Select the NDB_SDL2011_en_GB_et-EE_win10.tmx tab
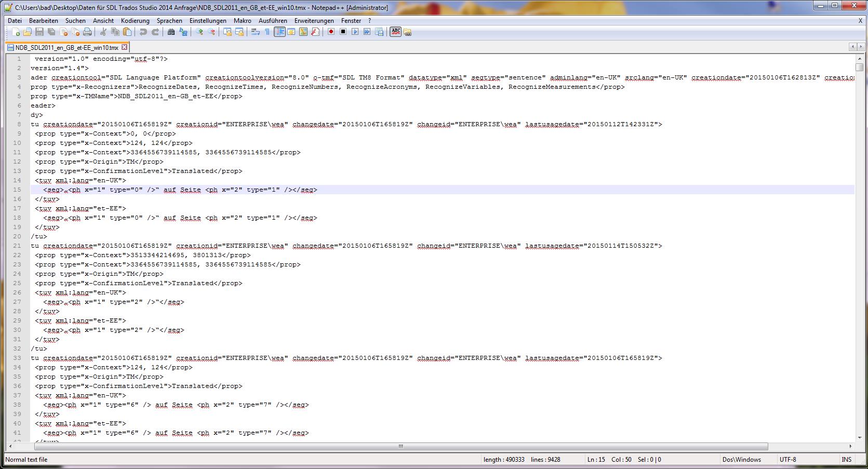Viewport: 868px width, 469px height. coord(67,47)
